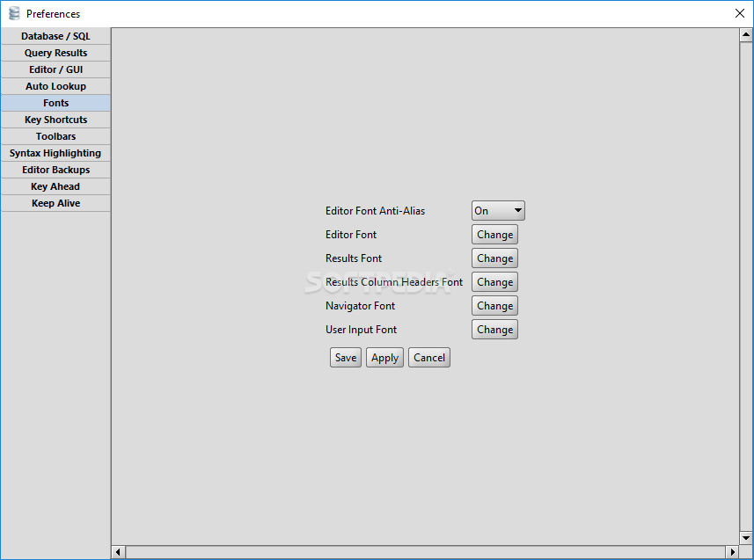The width and height of the screenshot is (754, 560).
Task: Click the User Input Font label
Action: [x=361, y=330]
